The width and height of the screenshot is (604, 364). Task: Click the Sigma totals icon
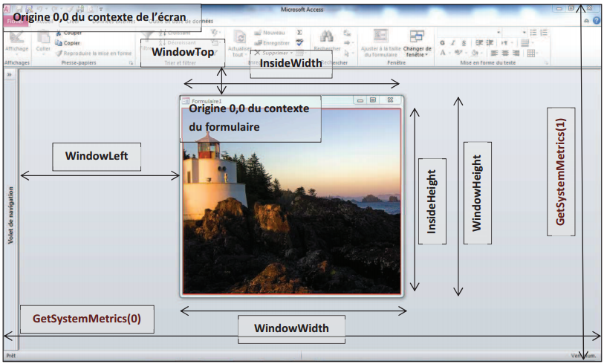point(299,33)
